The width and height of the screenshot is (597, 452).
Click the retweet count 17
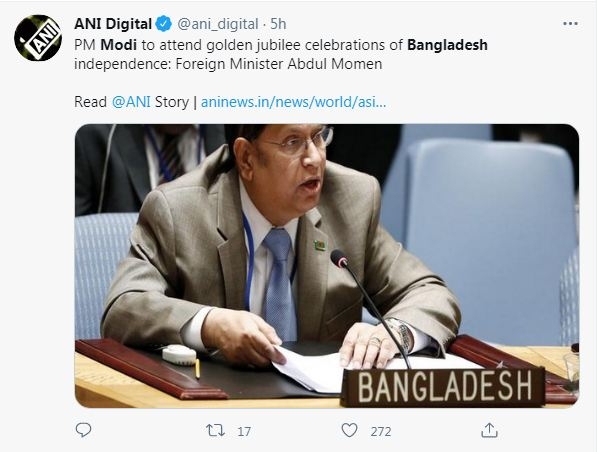244,431
